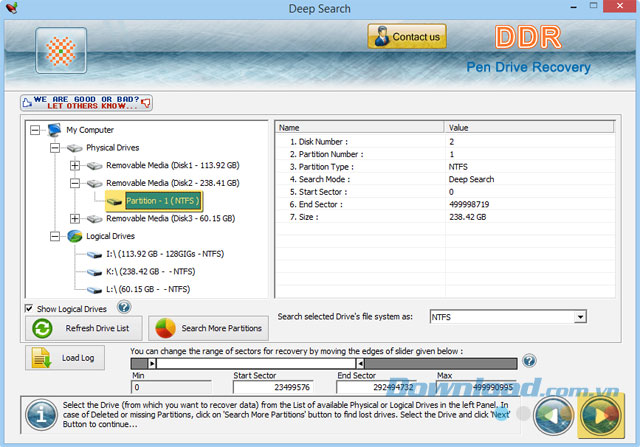Click the Logical Drives globe icon

coord(75,236)
